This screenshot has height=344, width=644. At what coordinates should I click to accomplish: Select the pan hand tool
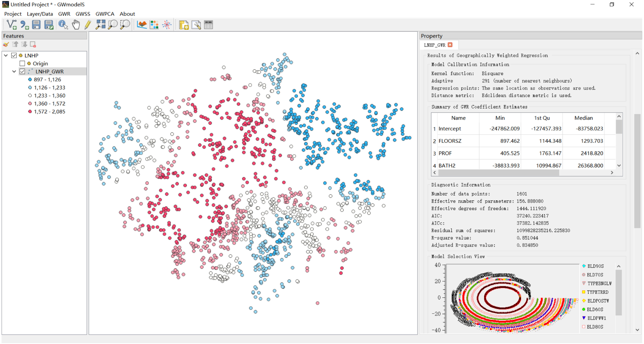pos(76,25)
